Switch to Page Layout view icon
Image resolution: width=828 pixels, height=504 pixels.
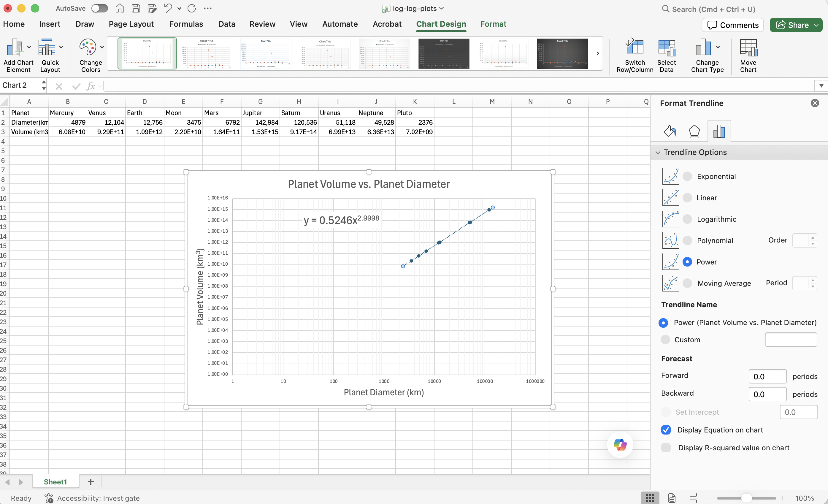pyautogui.click(x=671, y=498)
